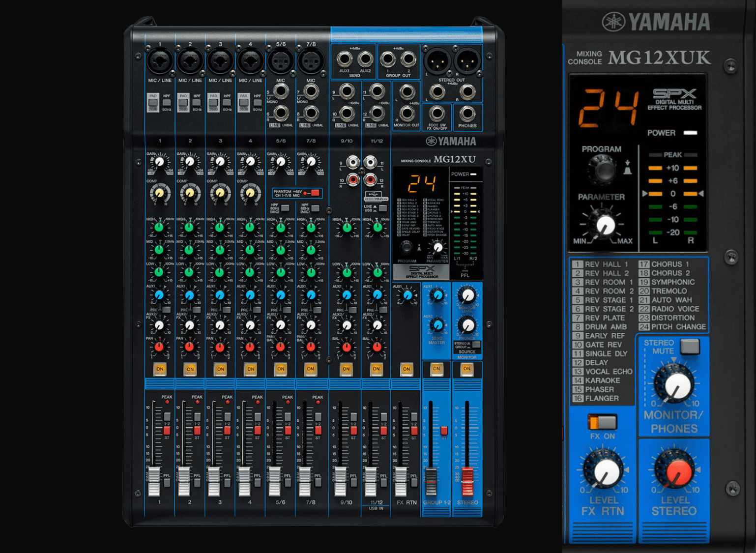Toggle the HPF 80Hz switch on channel 2
This screenshot has width=756, height=553.
coord(197,103)
